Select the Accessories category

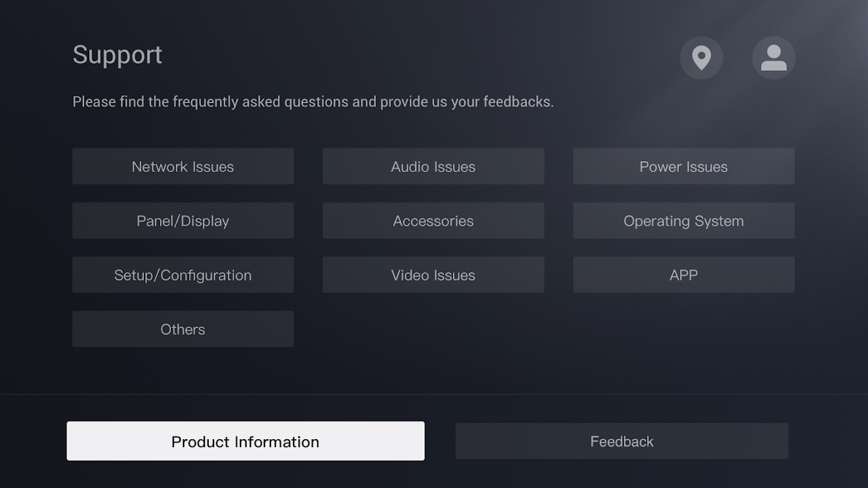click(x=433, y=221)
